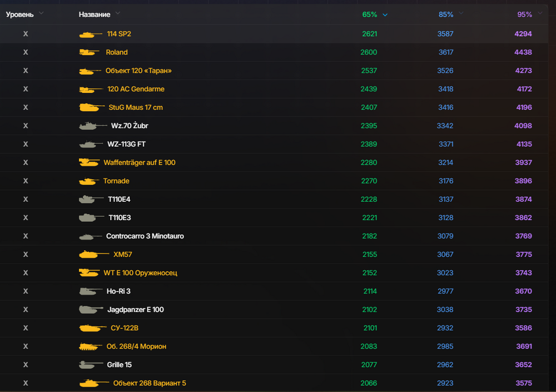This screenshot has height=392, width=556.
Task: Open the Tornade tank name
Action: point(116,181)
